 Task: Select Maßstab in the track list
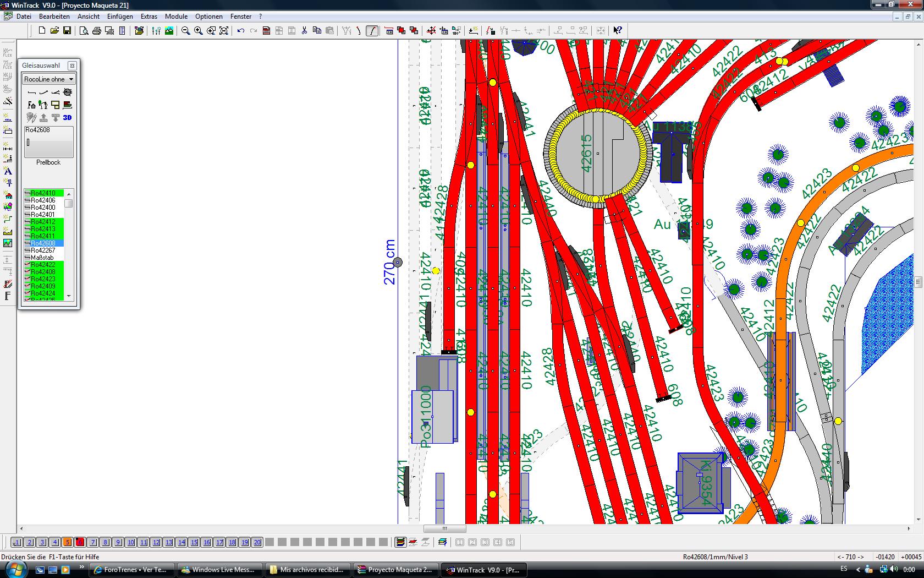44,258
